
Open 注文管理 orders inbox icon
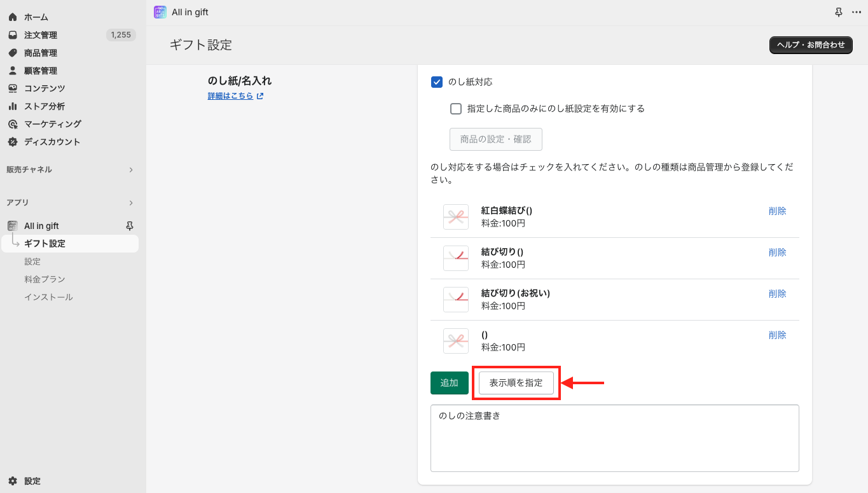(x=13, y=35)
